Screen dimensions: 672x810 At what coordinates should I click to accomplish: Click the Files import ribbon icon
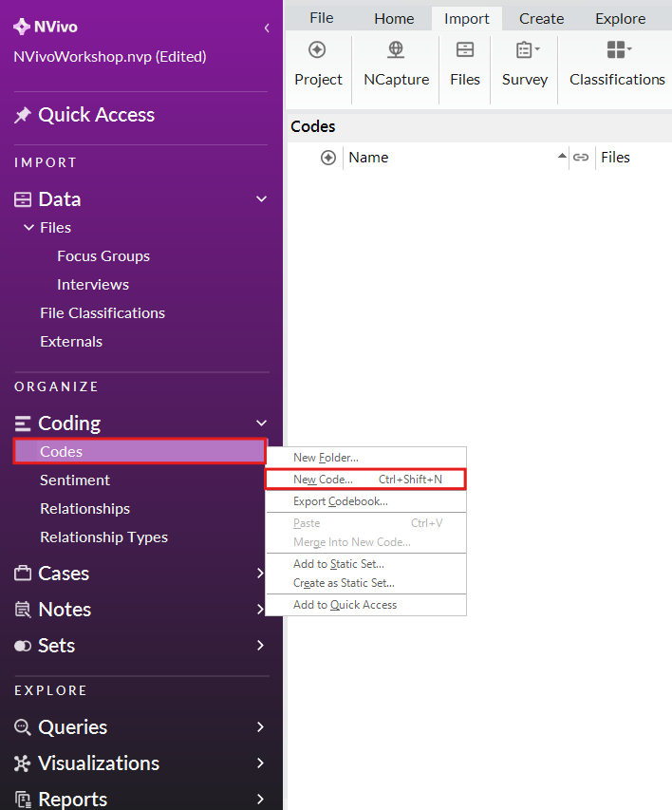[465, 50]
